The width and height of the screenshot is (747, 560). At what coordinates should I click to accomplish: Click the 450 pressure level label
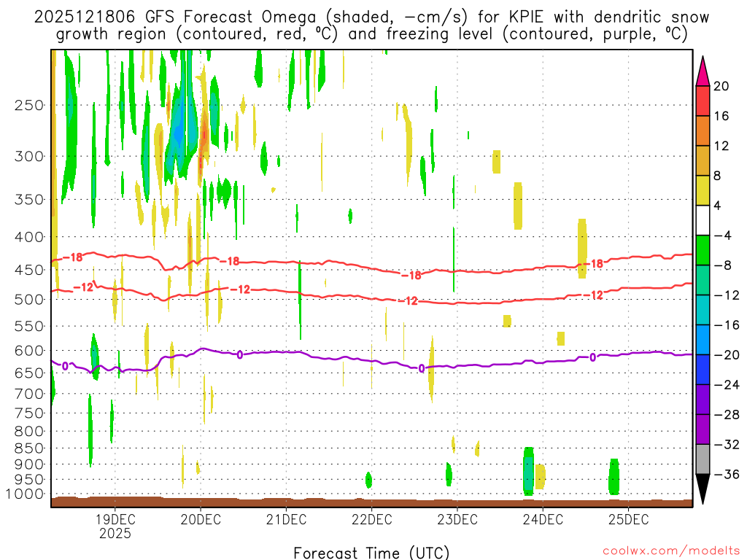[x=29, y=270]
